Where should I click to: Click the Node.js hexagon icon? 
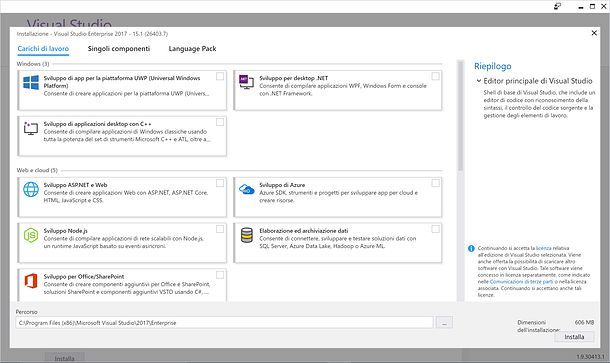click(31, 235)
